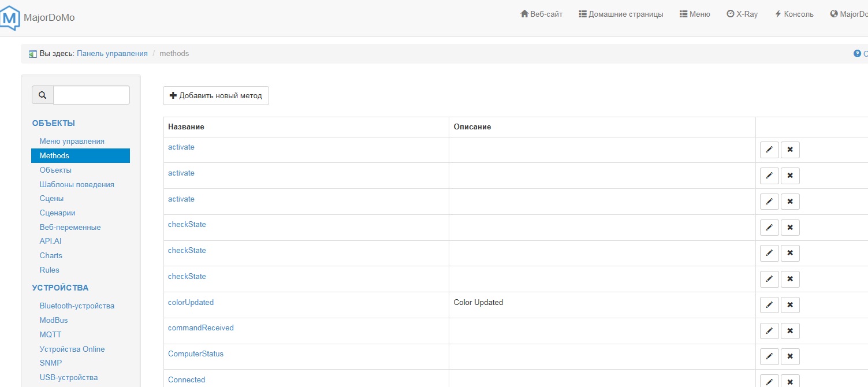
Task: Select Объекты in the sidebar
Action: pos(55,170)
